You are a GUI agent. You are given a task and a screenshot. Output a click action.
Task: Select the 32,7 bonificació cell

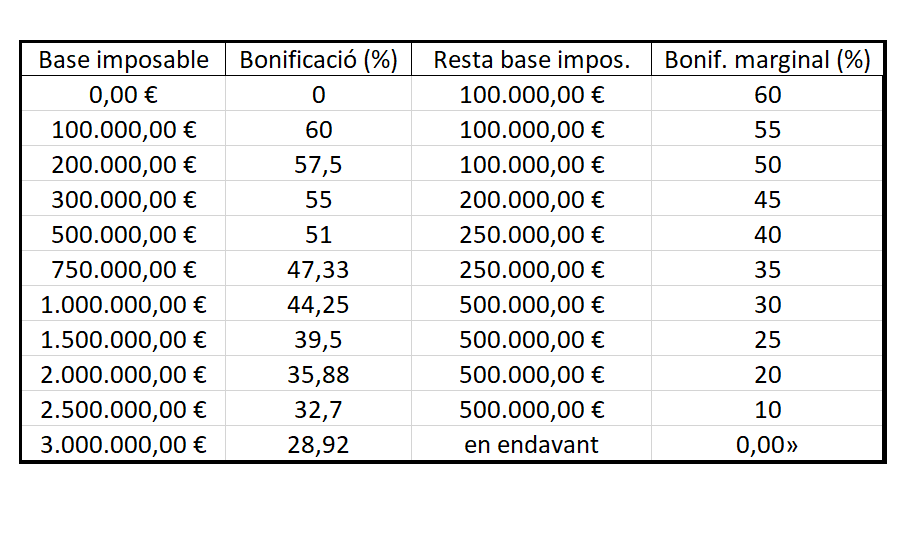point(318,409)
